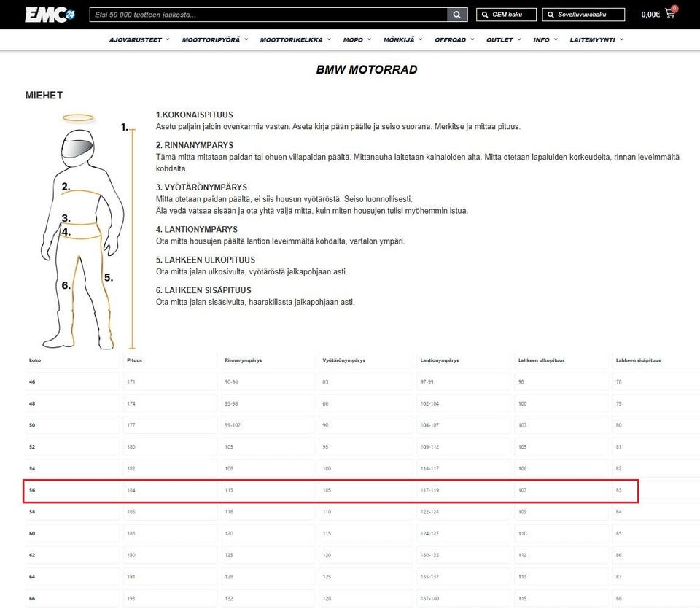Screen dimensions: 700x609
Task: Select size 48 row label
Action: 32,403
